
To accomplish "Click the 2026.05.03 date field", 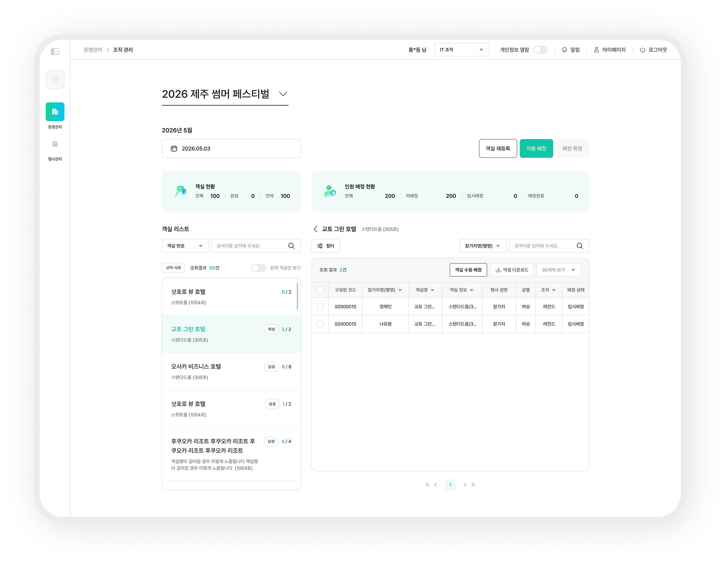I will pyautogui.click(x=231, y=148).
